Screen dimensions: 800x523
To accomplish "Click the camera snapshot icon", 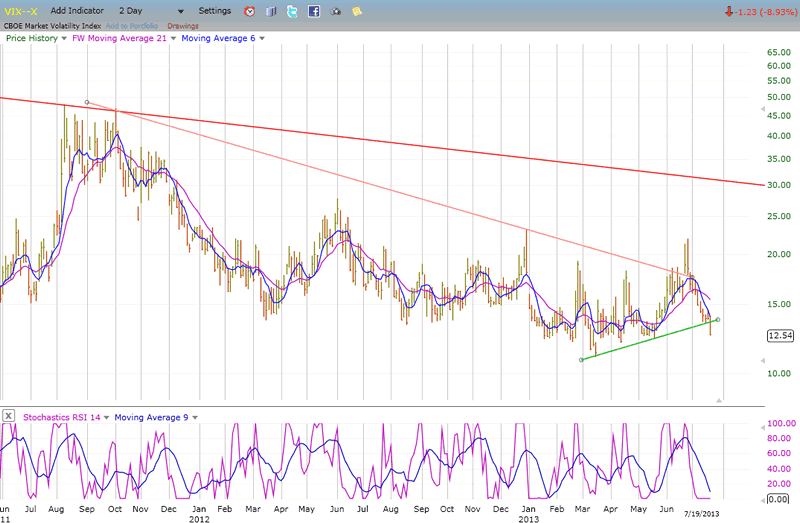I will (335, 11).
